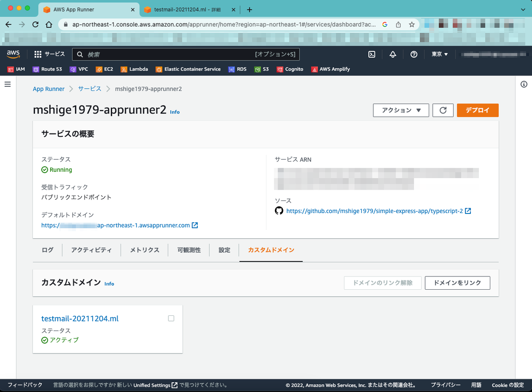Screen dimensions: 532x392
Task: Open AWS Amplify shortcut
Action: [x=330, y=69]
